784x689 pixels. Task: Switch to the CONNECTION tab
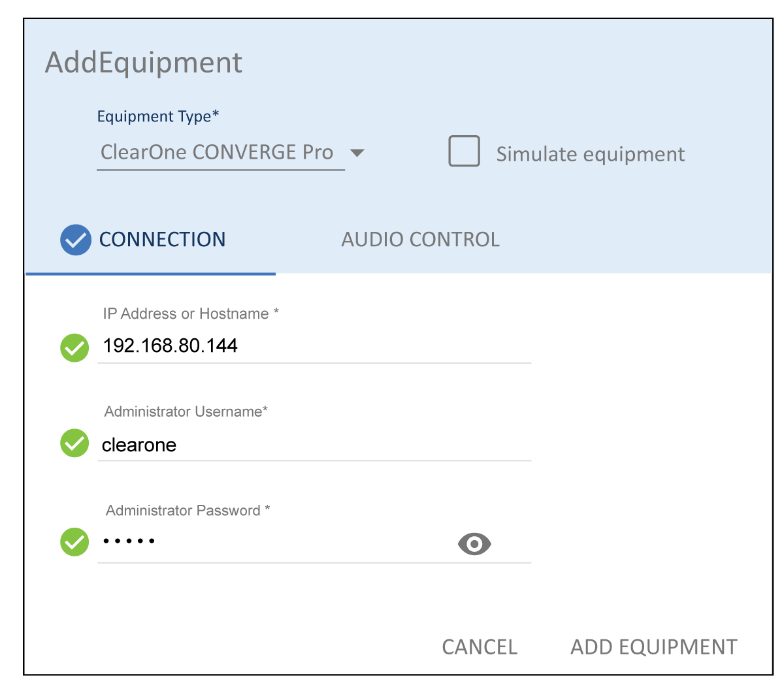(x=162, y=240)
